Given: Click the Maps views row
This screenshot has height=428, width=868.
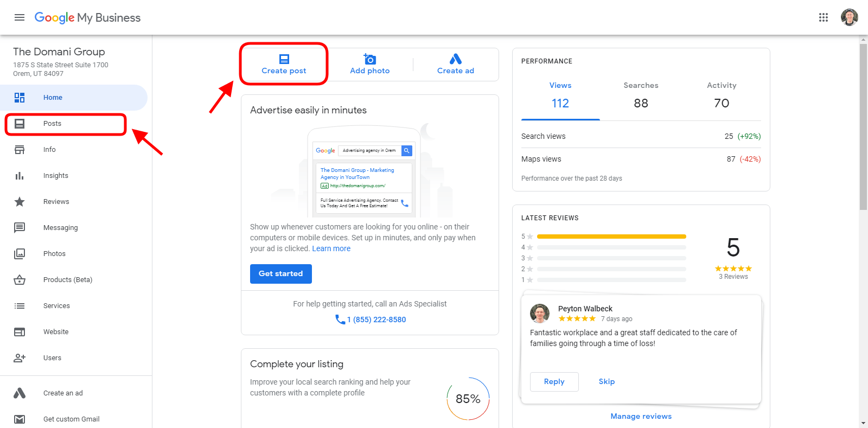Looking at the screenshot, I should coord(641,159).
